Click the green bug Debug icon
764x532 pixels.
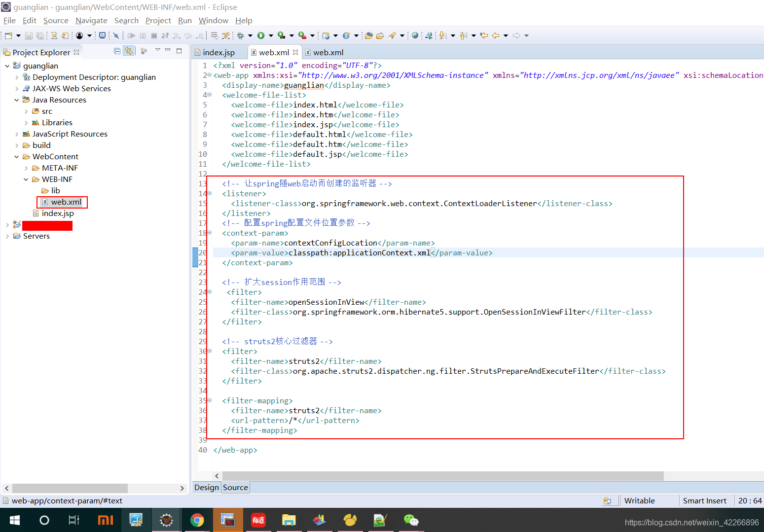[x=241, y=35]
